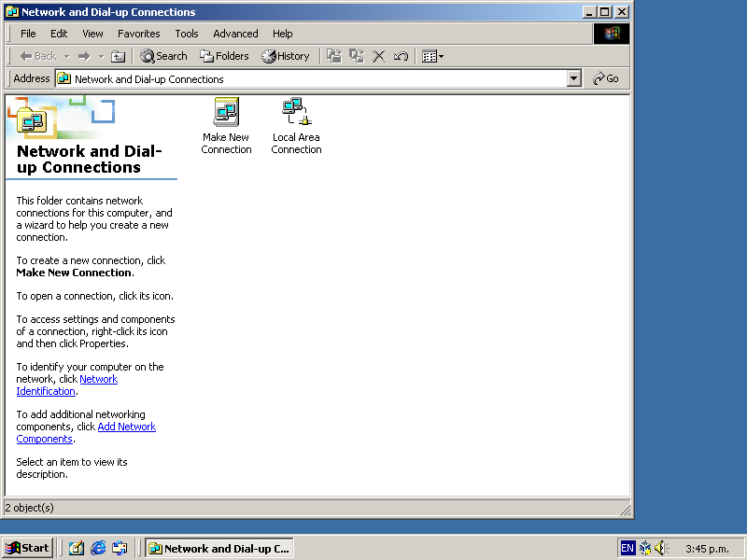This screenshot has height=560, width=747.
Task: Follow the Add Network Components link
Action: (x=86, y=433)
